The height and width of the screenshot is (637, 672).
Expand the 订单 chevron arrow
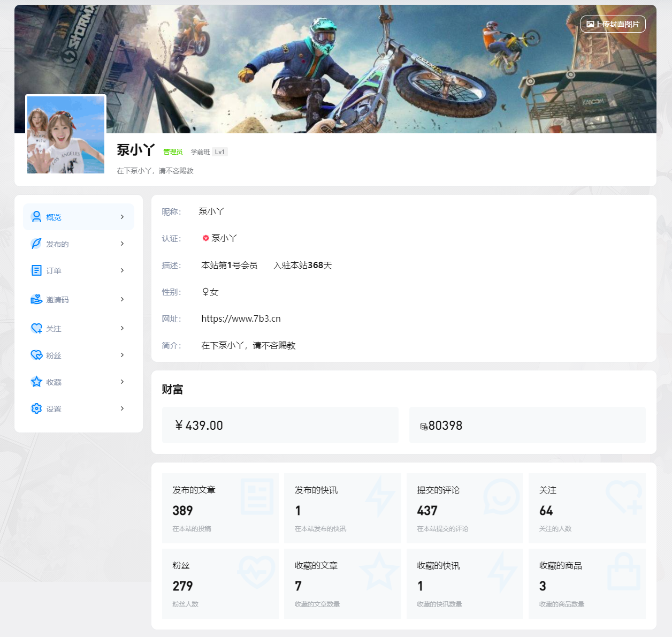pyautogui.click(x=122, y=270)
